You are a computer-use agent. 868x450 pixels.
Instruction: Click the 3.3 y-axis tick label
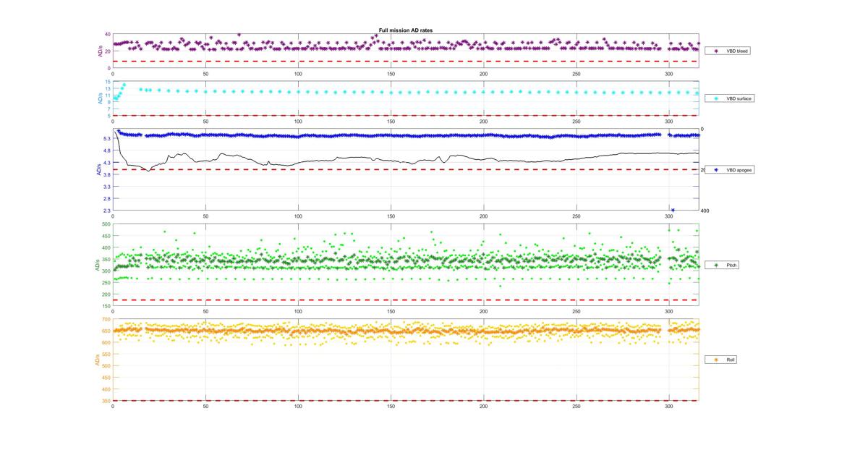106,187
